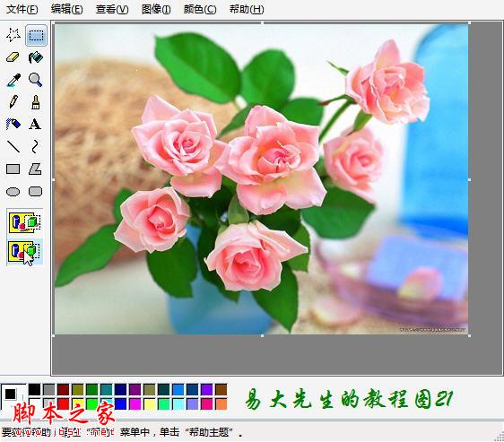The height and width of the screenshot is (442, 504).
Task: Open the 编辑(E) menu
Action: [x=67, y=9]
